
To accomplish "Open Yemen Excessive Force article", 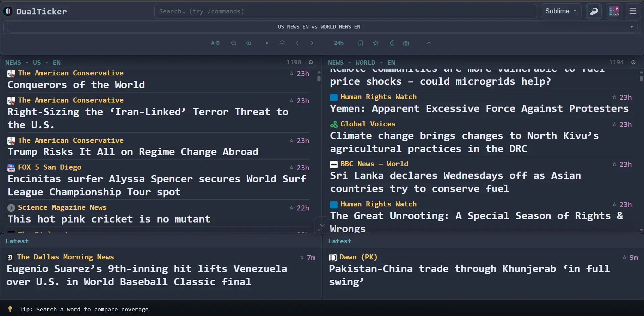I will coord(479,109).
